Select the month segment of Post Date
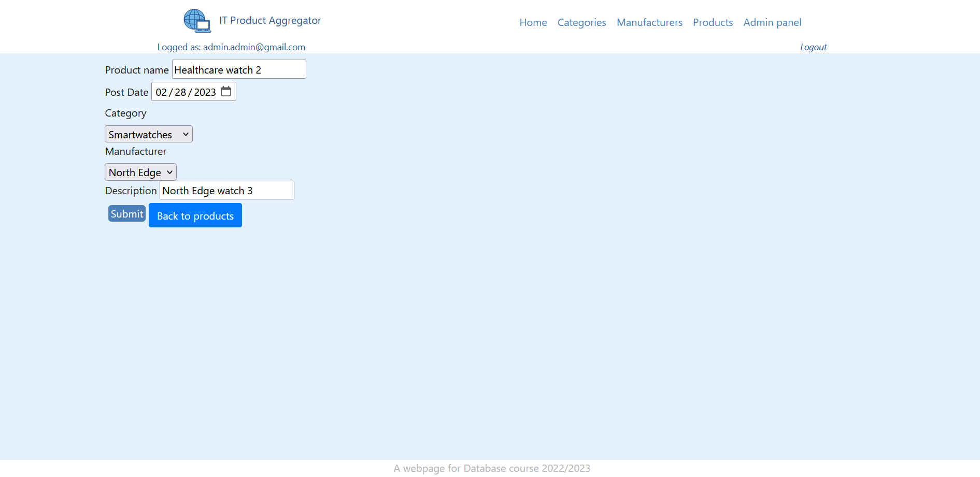This screenshot has width=980, height=477. point(161,92)
